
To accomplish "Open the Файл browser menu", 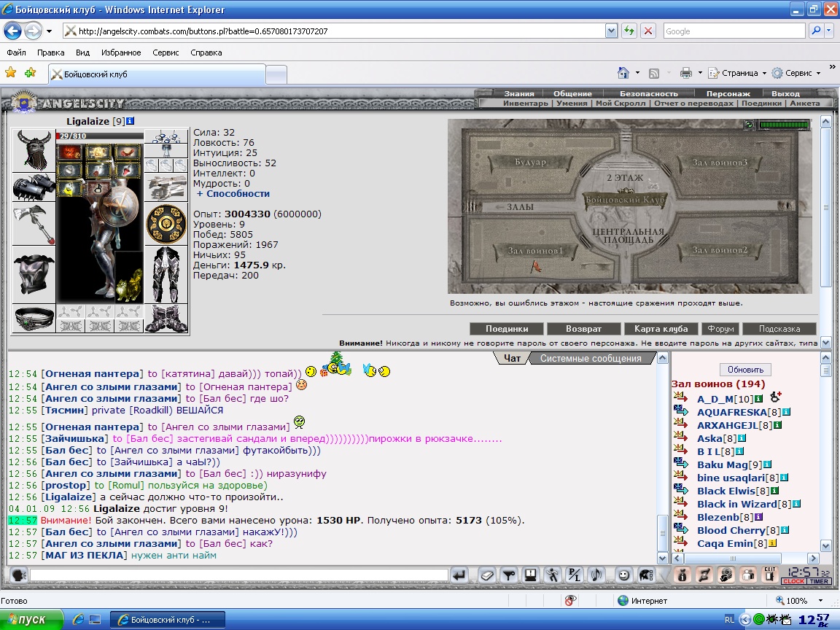I will (16, 52).
